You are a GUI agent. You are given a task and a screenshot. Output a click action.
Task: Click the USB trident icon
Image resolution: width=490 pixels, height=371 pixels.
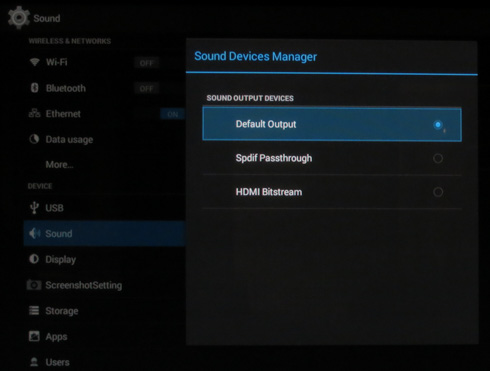[x=34, y=208]
